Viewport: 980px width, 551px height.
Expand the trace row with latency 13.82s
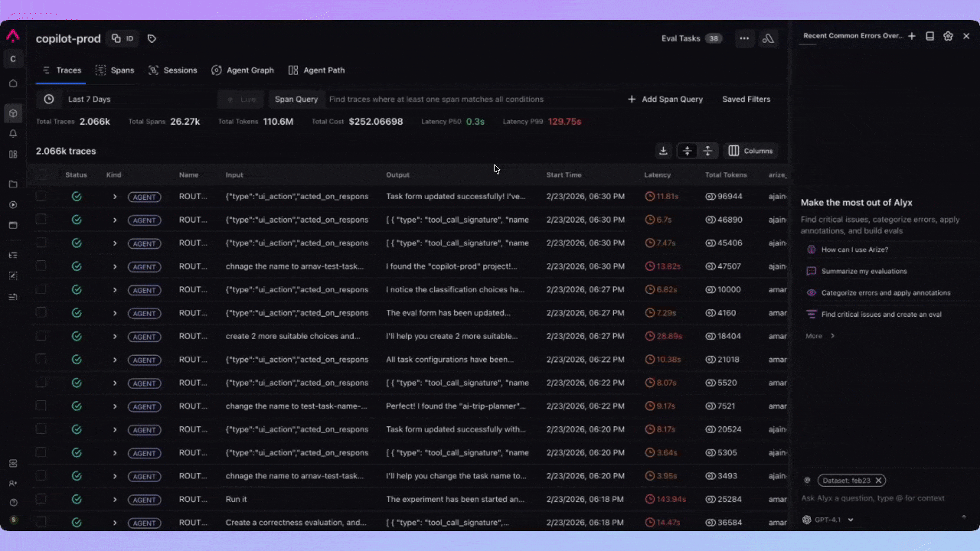tap(115, 266)
